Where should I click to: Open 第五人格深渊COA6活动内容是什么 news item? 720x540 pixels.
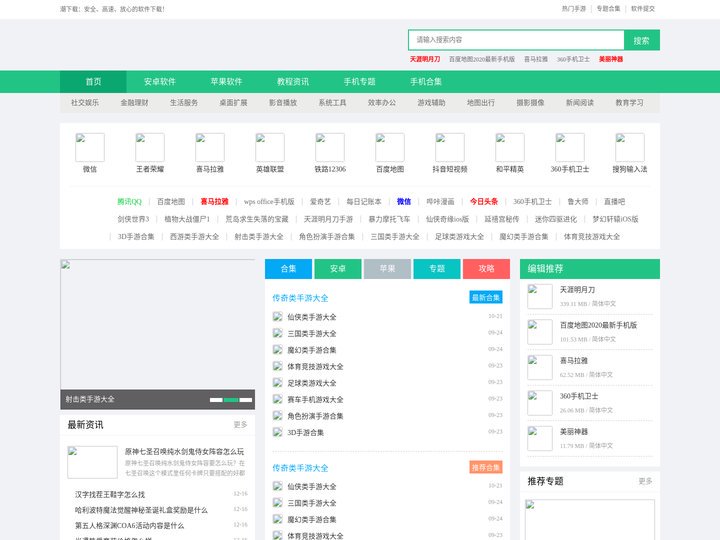pyautogui.click(x=129, y=526)
